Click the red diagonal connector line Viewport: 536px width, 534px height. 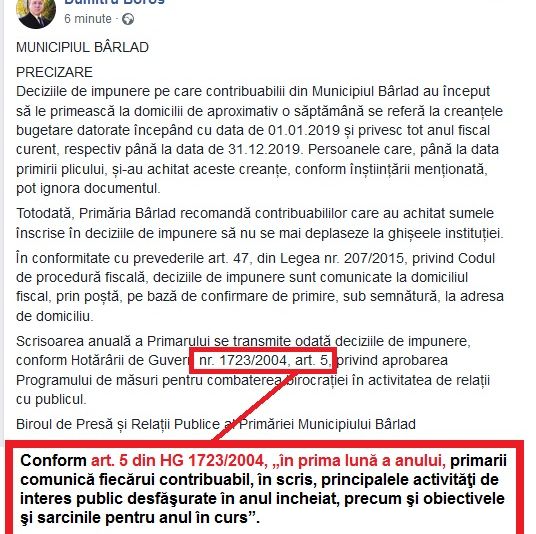pos(255,406)
